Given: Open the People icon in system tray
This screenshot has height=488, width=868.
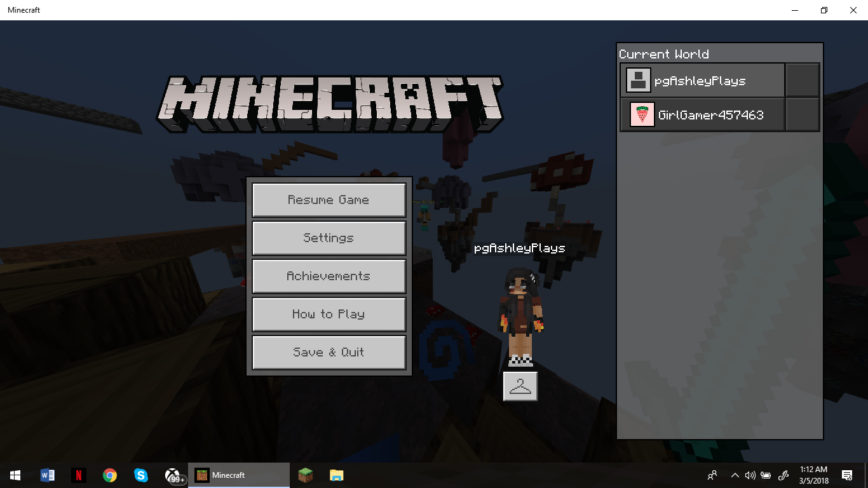Looking at the screenshot, I should coord(712,475).
